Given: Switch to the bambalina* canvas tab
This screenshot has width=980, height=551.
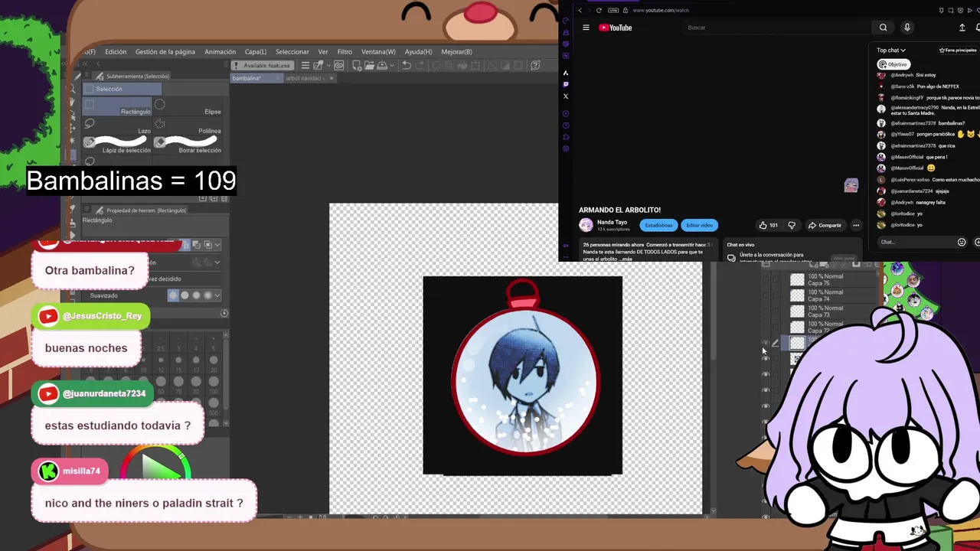Looking at the screenshot, I should point(256,78).
